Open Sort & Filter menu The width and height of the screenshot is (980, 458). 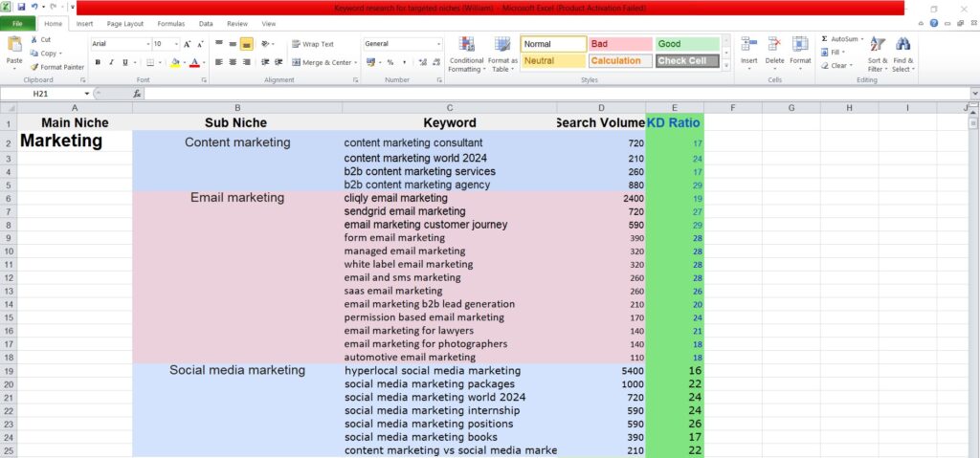pos(878,55)
